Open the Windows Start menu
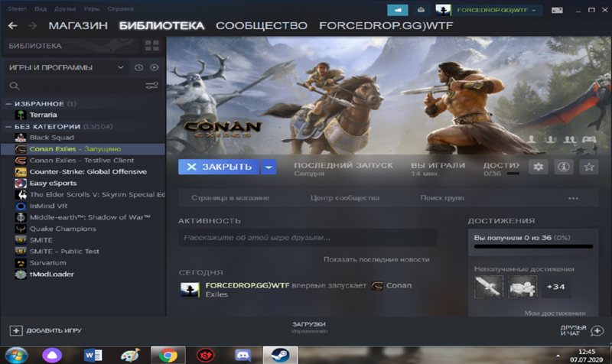This screenshot has height=364, width=612. (16, 356)
